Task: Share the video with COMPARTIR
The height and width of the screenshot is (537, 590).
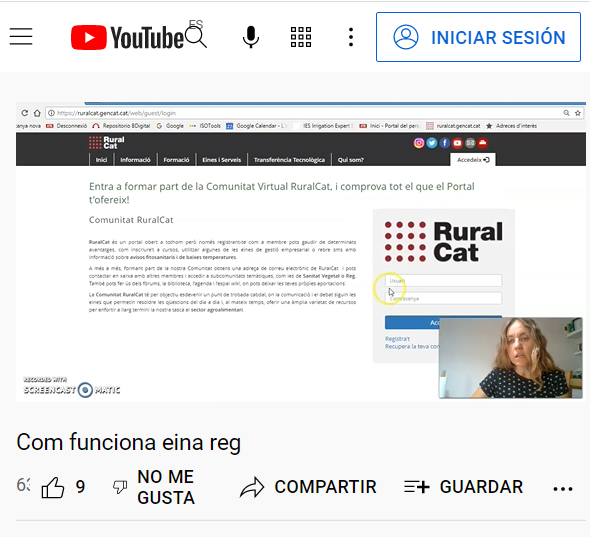Action: point(308,487)
